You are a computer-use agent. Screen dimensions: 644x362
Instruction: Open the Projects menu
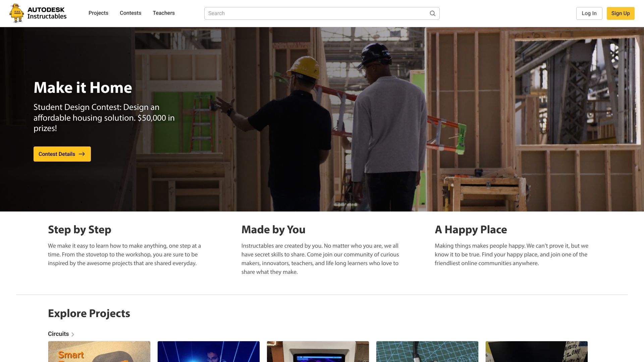(x=98, y=13)
